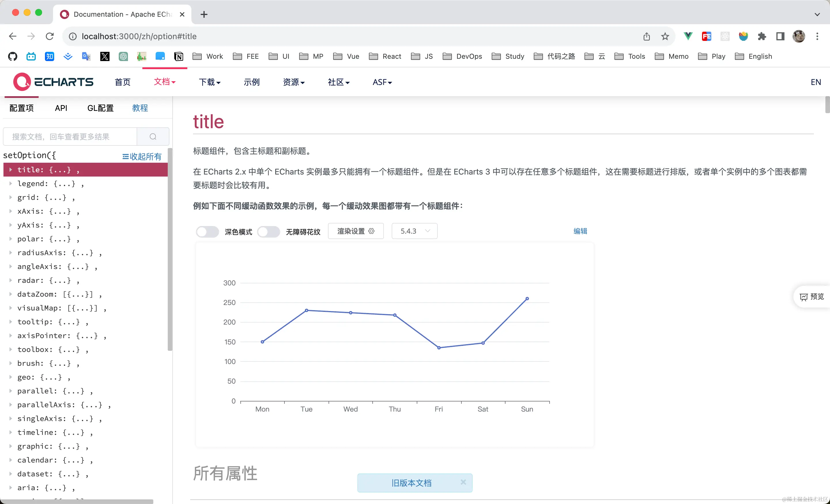Image resolution: width=830 pixels, height=504 pixels.
Task: Open the Chrome three-dot menu
Action: coord(817,36)
